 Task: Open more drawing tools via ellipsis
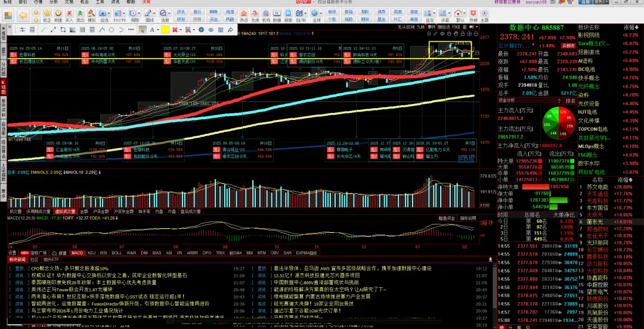pos(131,30)
